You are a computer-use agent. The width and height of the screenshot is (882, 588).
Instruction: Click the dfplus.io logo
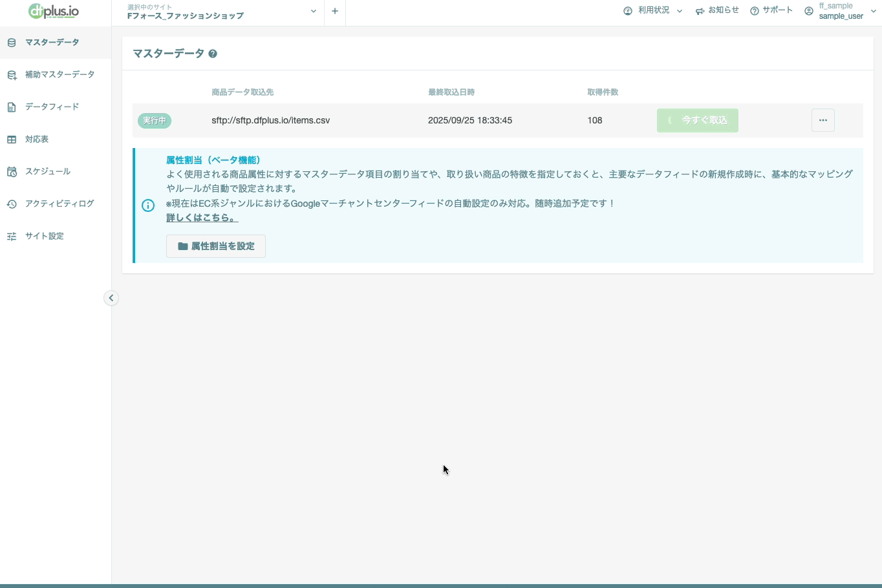54,11
